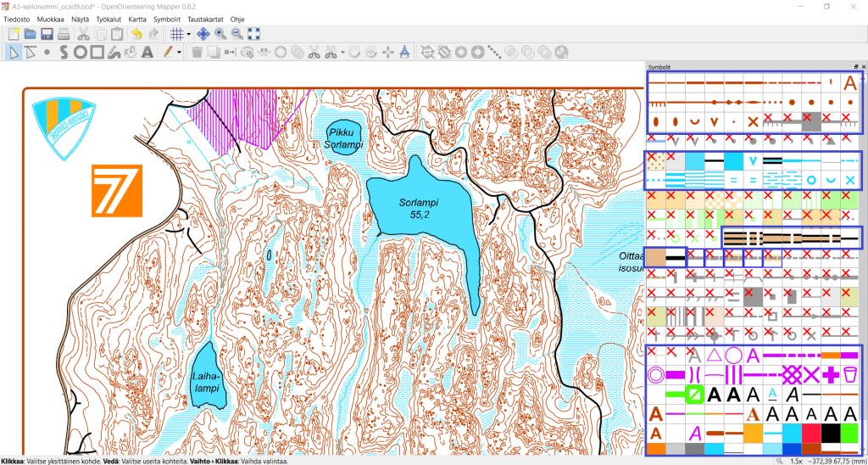The image size is (868, 465).
Task: Select the solid black color symbol
Action: 830,432
